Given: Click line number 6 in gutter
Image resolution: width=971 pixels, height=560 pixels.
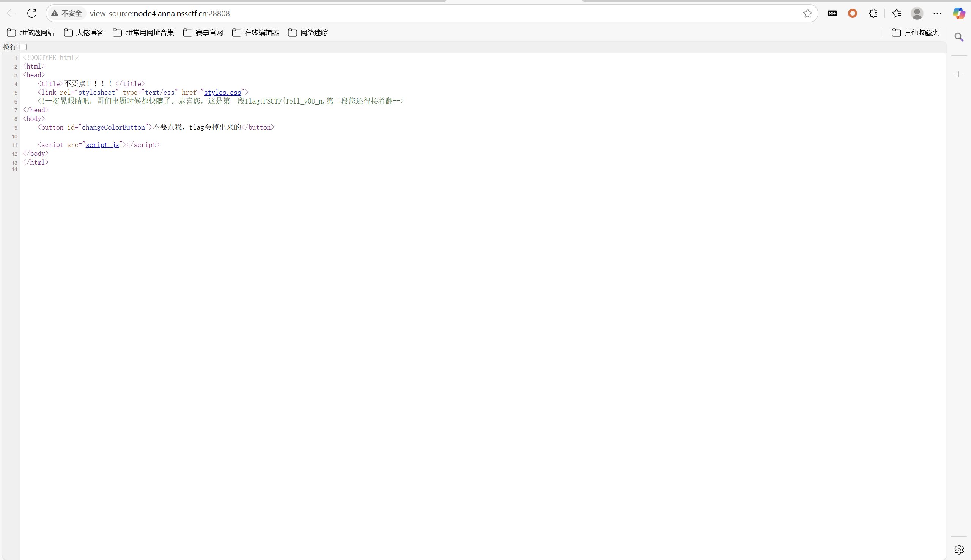Looking at the screenshot, I should pos(16,102).
